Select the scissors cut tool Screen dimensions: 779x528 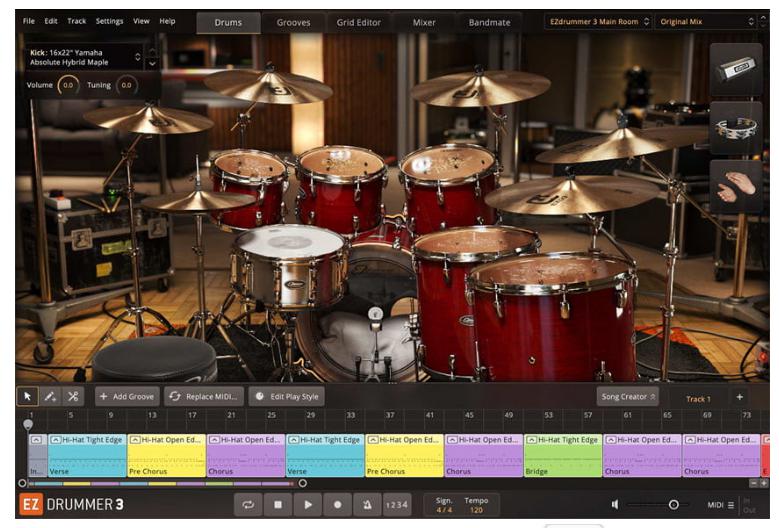coord(73,396)
